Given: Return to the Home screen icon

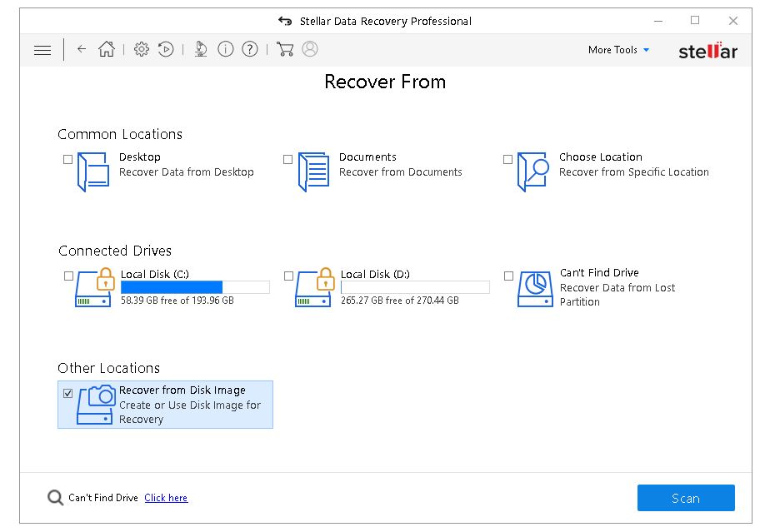Looking at the screenshot, I should (107, 49).
